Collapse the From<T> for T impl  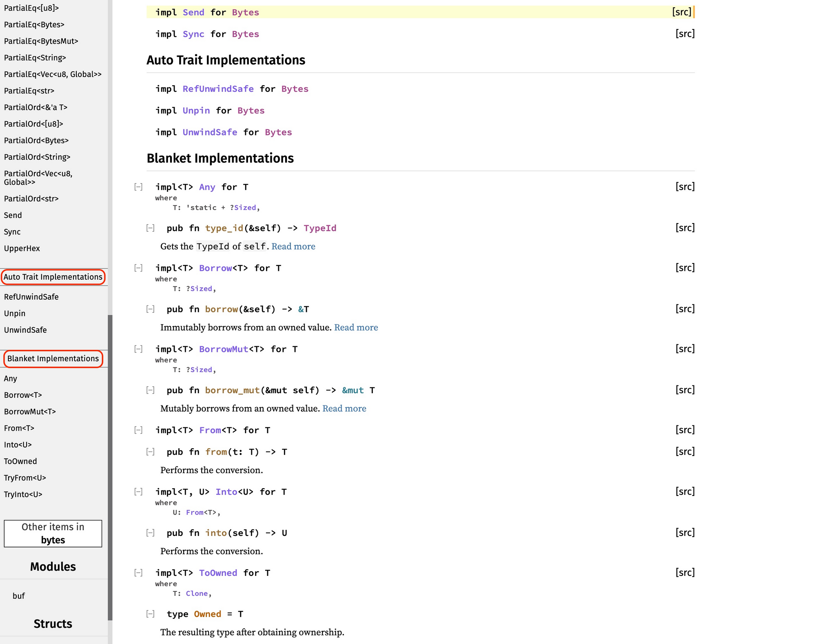click(x=138, y=430)
